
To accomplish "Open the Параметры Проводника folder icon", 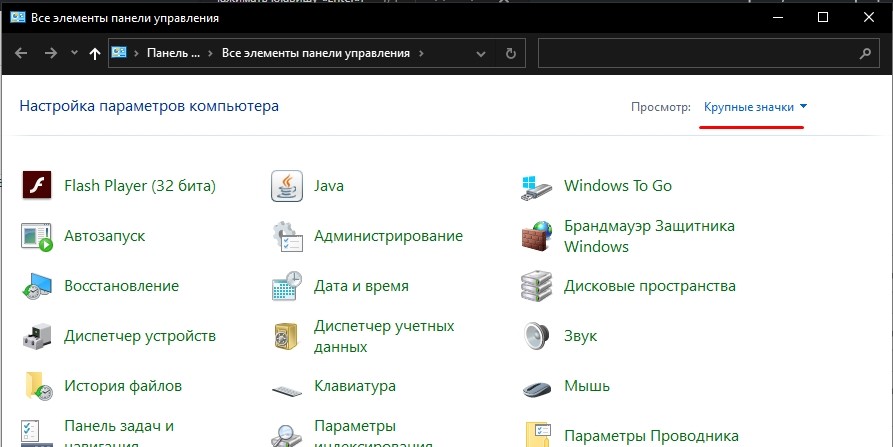I will pos(538,434).
